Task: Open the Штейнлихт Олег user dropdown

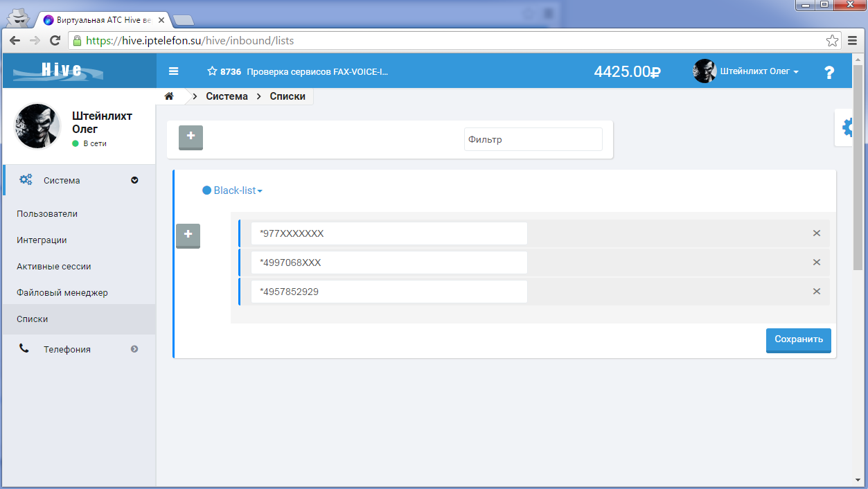Action: click(759, 71)
